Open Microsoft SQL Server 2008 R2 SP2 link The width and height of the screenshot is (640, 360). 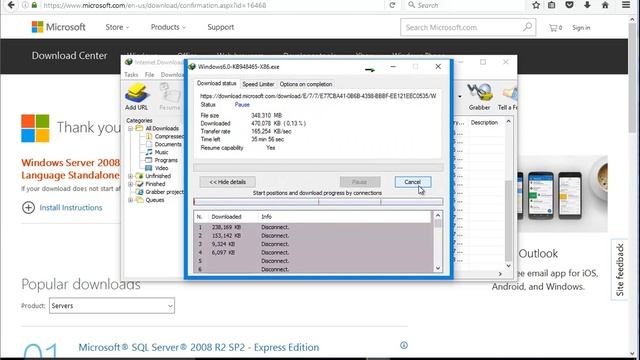coord(199,347)
